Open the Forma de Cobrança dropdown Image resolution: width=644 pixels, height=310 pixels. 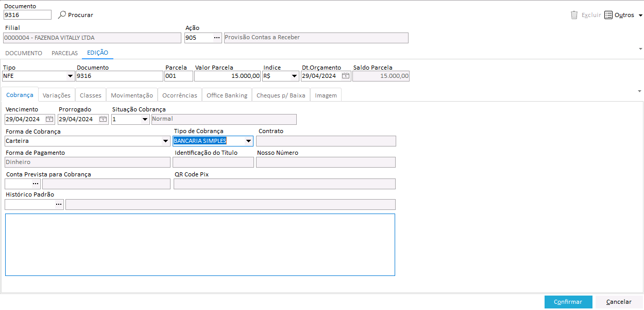(x=165, y=141)
